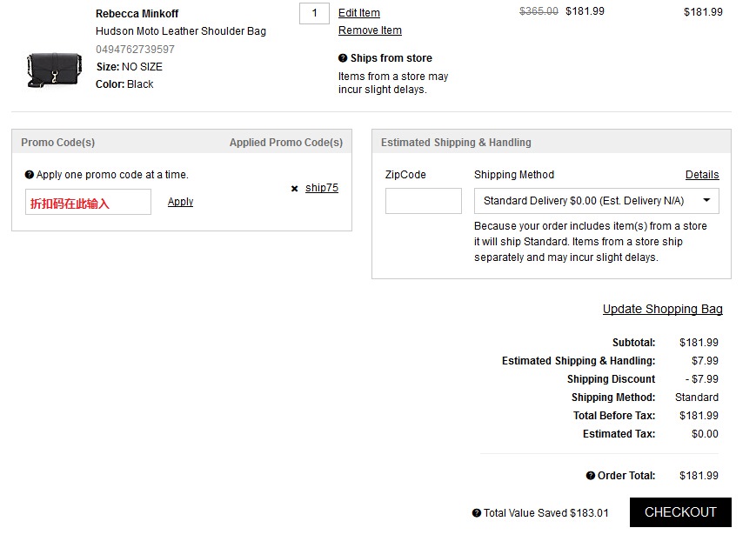
Task: Open the Shipping Method dropdown
Action: 597,201
